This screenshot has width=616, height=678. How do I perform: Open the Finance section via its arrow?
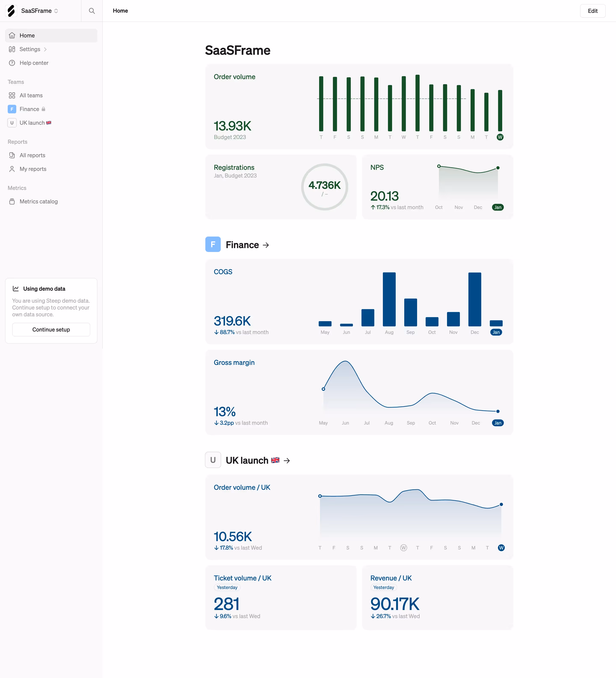pos(266,245)
